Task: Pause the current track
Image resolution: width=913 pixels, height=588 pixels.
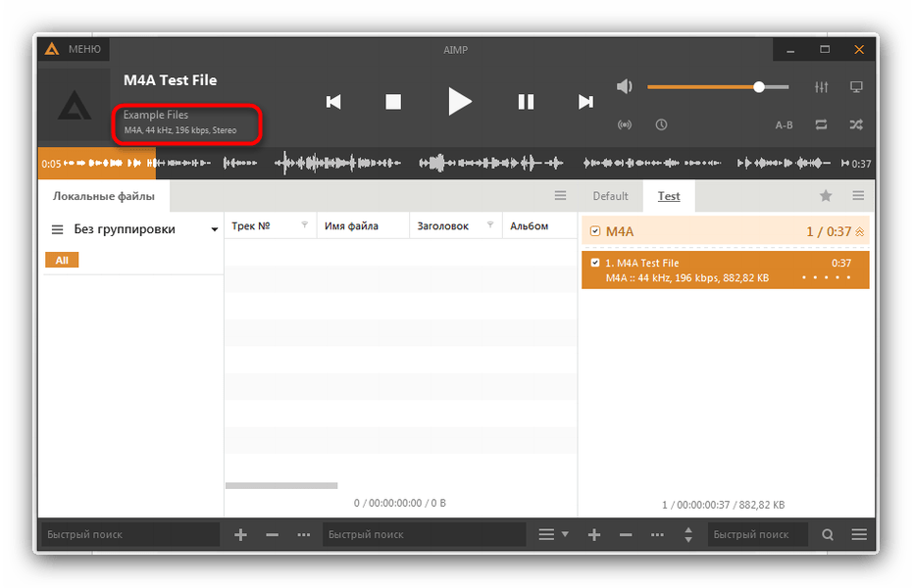Action: click(526, 102)
